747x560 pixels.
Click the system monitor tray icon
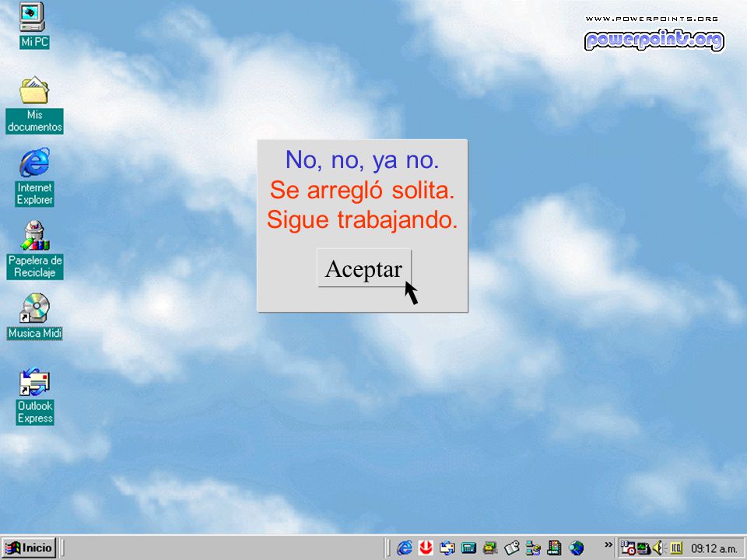[x=644, y=548]
